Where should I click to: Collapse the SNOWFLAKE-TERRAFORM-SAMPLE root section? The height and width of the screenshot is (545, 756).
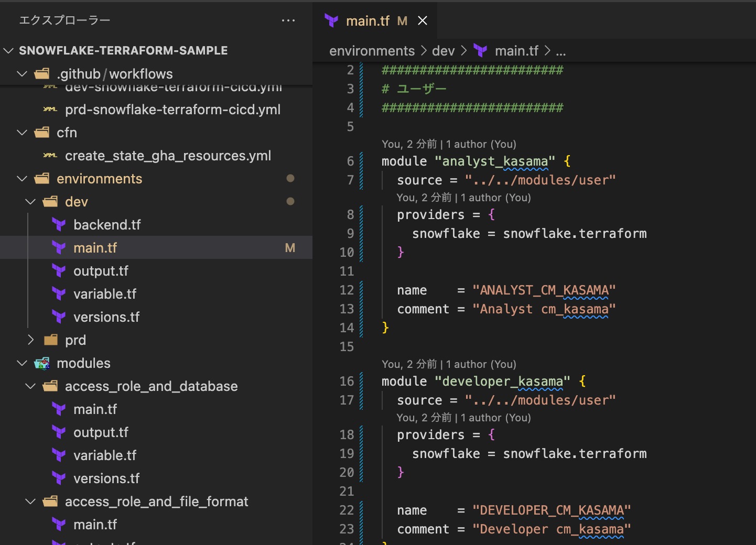pyautogui.click(x=9, y=51)
